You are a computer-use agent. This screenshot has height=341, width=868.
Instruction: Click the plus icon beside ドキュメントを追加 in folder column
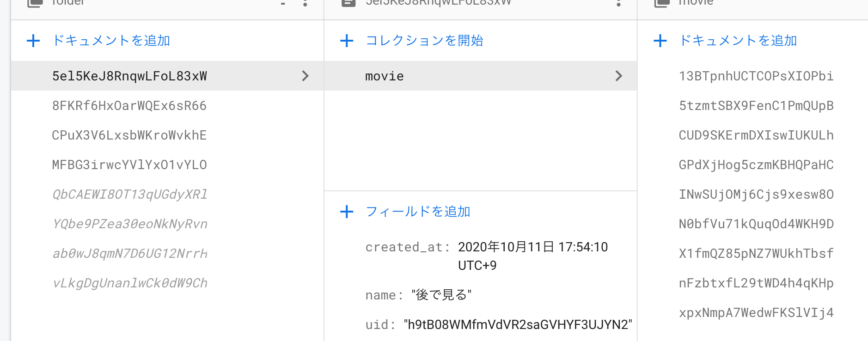[33, 41]
